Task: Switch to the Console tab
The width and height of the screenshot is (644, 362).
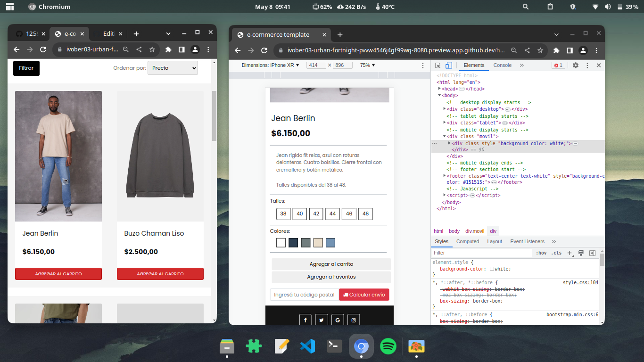Action: tap(502, 65)
